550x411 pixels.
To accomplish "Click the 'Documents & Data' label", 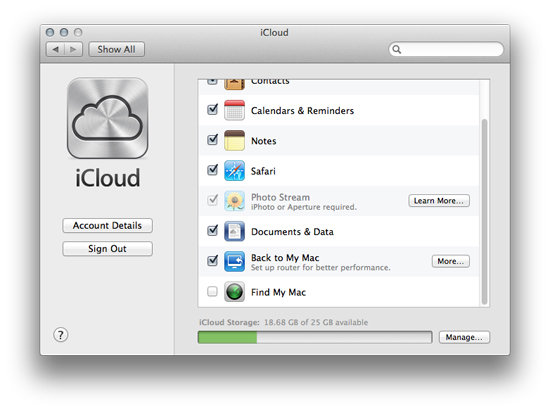I will coord(292,232).
